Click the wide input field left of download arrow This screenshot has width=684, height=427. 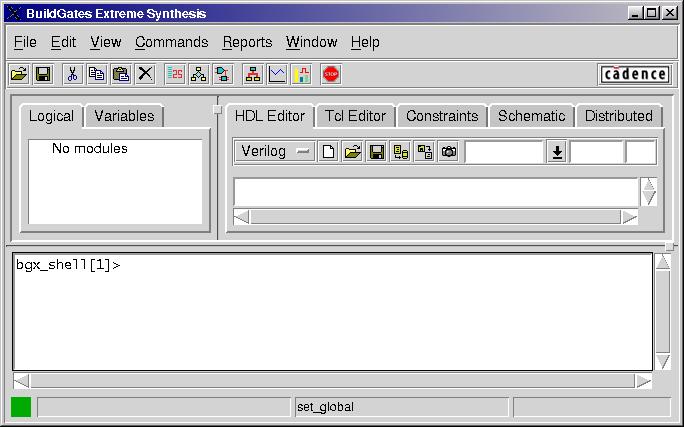(x=504, y=152)
